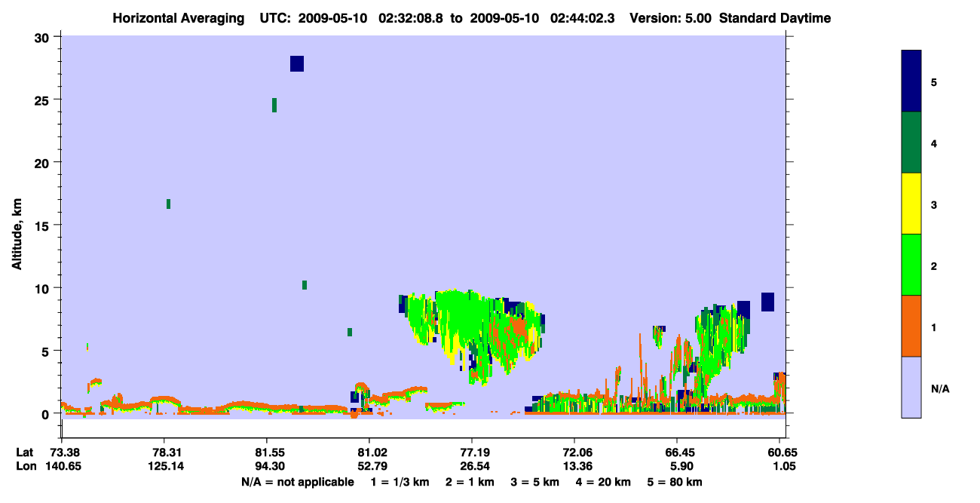Click the orange level 1 colorbar segment
The image size is (980, 503).
tap(911, 326)
